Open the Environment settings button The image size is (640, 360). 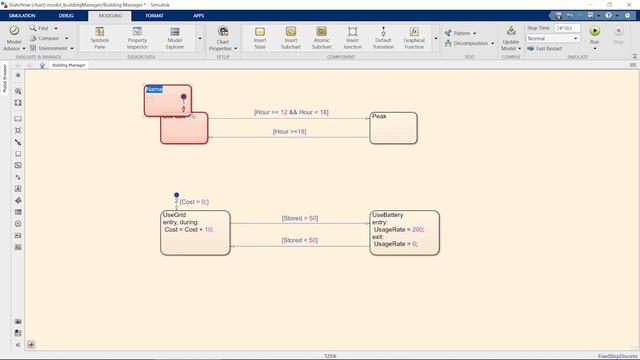[x=49, y=48]
